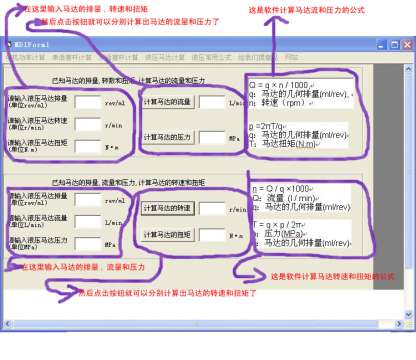416x360 pixels.
Task: Click 计算马达的转速 button
Action: tap(168, 208)
